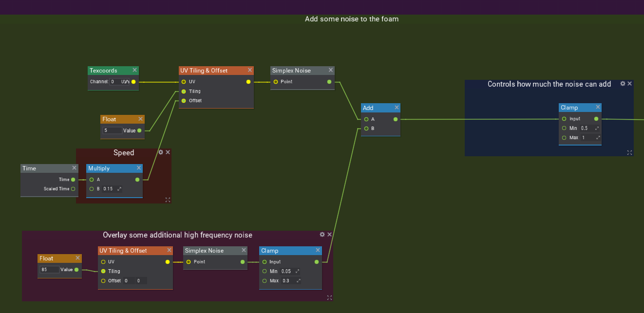This screenshot has height=313, width=644.
Task: Click the arrow next to Clamp Min 0.05
Action: coord(297,271)
